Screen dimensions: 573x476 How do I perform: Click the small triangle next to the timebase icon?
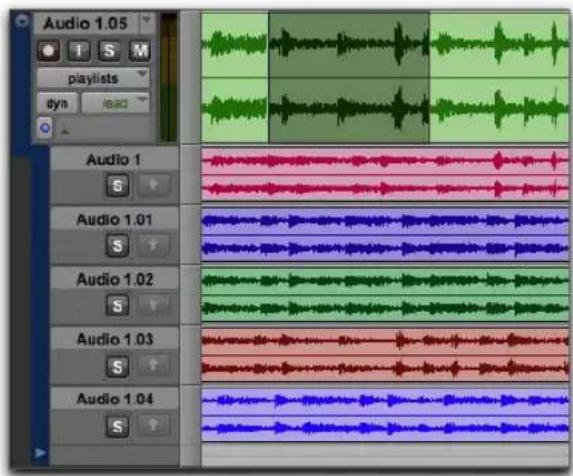tap(64, 132)
